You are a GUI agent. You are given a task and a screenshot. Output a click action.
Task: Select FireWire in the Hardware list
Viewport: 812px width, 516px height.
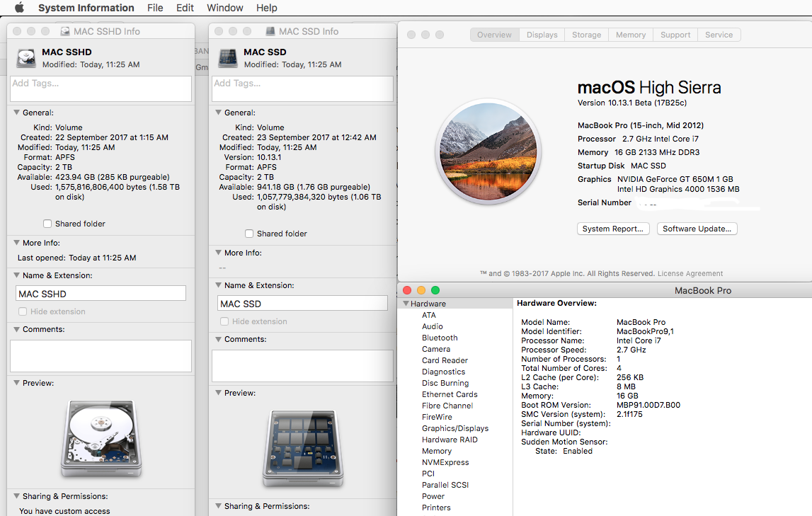click(437, 417)
